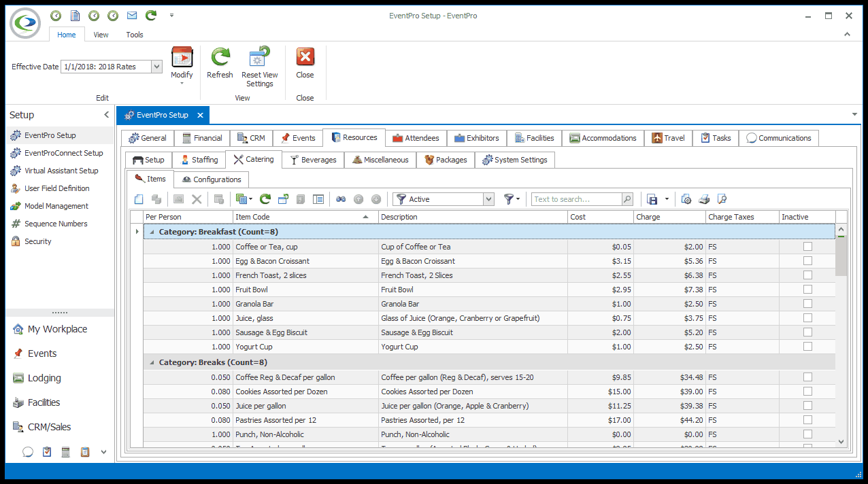Click the orange clipboard icon in sidebar footer
Image resolution: width=868 pixels, height=484 pixels.
click(85, 451)
